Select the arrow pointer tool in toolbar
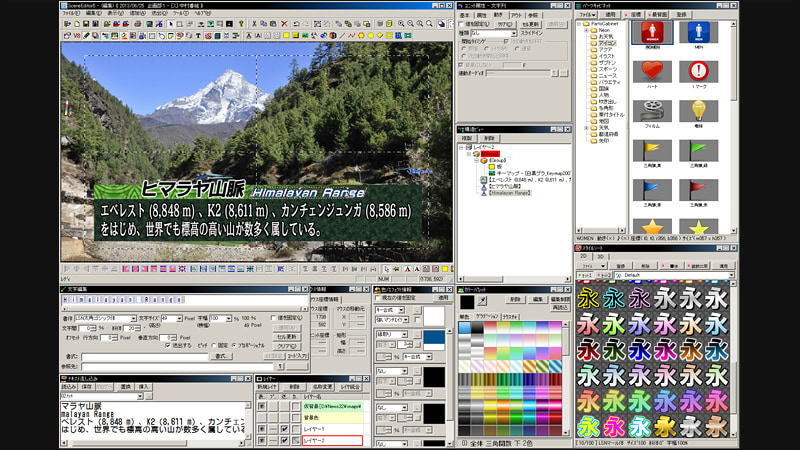The height and width of the screenshot is (450, 800). (x=170, y=24)
